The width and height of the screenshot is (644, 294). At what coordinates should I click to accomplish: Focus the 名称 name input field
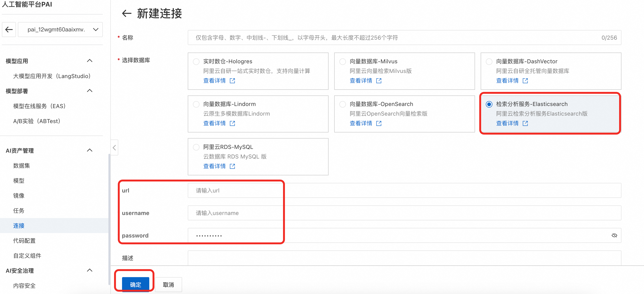point(405,38)
